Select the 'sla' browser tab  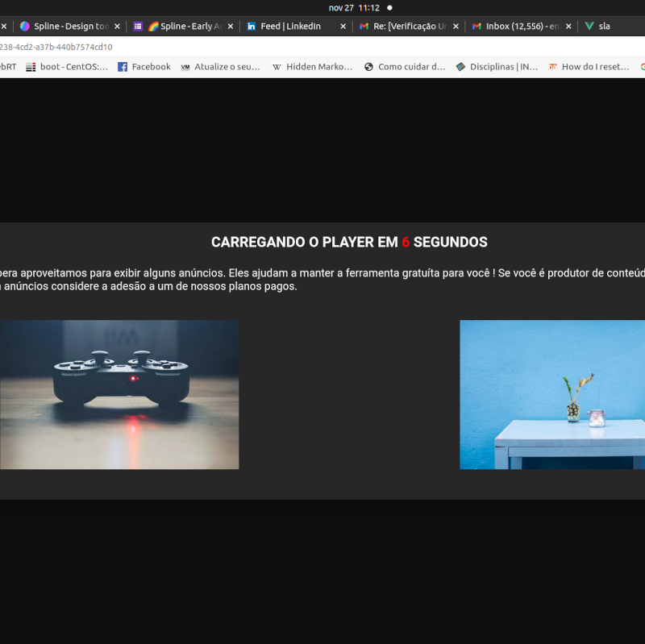click(x=604, y=27)
